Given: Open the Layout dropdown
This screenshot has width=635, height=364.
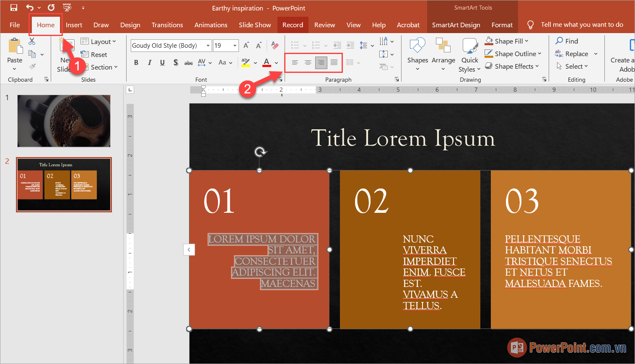Looking at the screenshot, I should tap(98, 41).
